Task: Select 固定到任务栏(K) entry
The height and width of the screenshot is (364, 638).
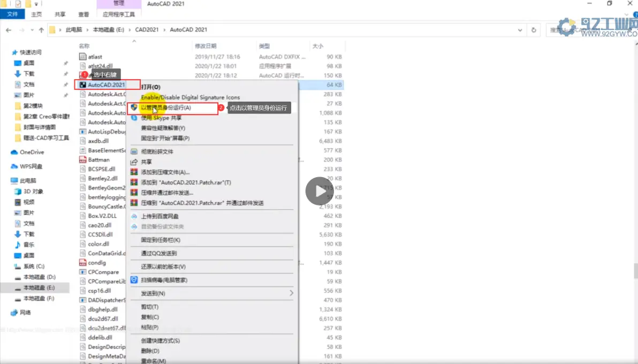Action: [x=161, y=240]
